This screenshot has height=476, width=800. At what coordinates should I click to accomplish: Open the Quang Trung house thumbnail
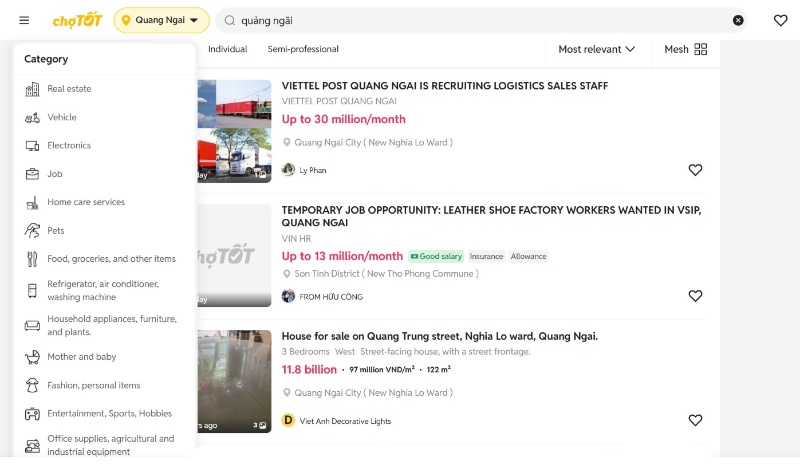coord(234,381)
